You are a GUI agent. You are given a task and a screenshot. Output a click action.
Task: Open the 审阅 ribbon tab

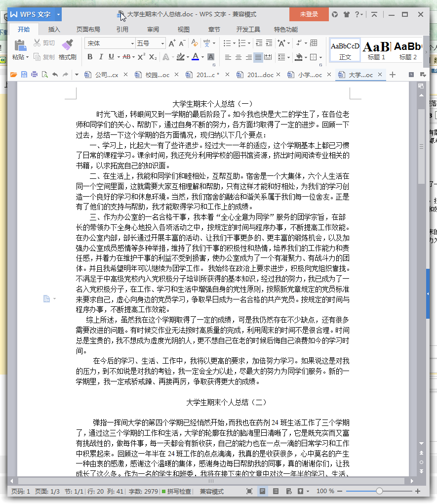click(x=151, y=29)
